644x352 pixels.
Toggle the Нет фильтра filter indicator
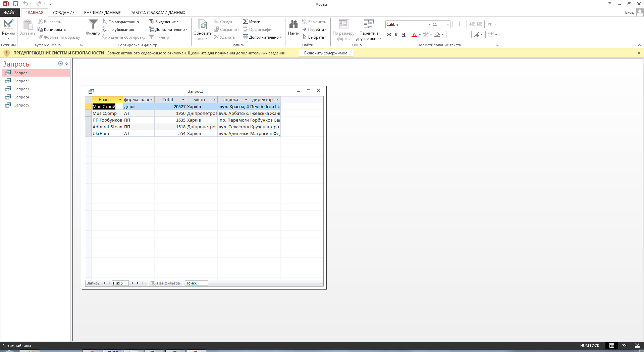[165, 283]
